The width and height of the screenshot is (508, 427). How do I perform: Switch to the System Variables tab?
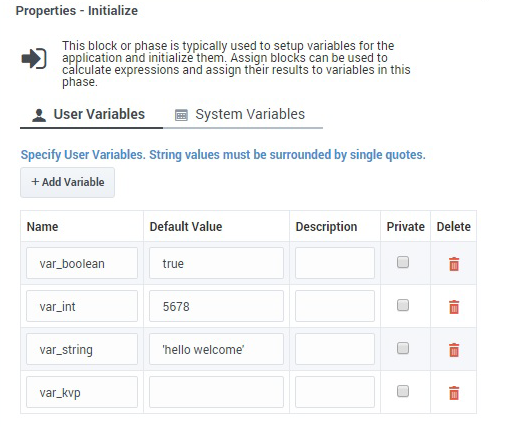[x=243, y=115]
